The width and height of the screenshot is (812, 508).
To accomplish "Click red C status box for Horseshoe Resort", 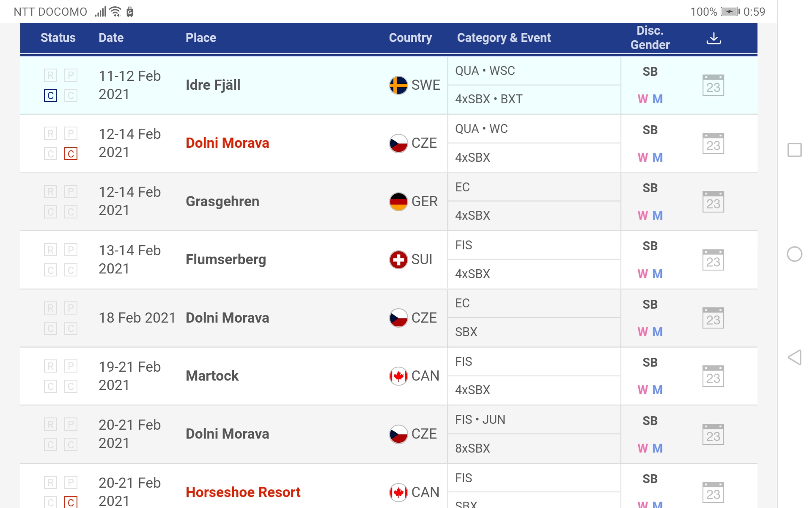I will [71, 502].
